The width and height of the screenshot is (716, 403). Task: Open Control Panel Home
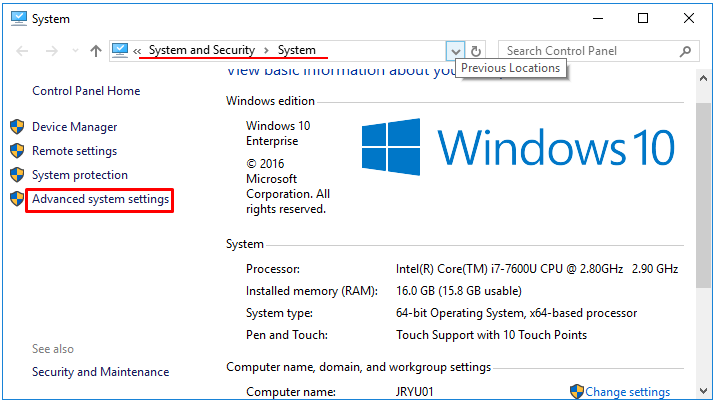(x=86, y=91)
